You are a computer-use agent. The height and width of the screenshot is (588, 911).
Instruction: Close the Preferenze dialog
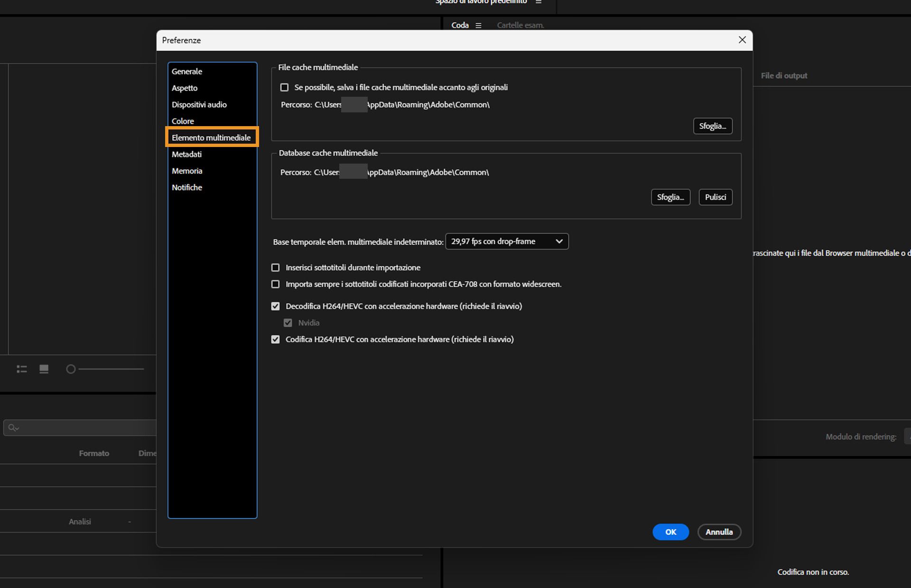742,40
